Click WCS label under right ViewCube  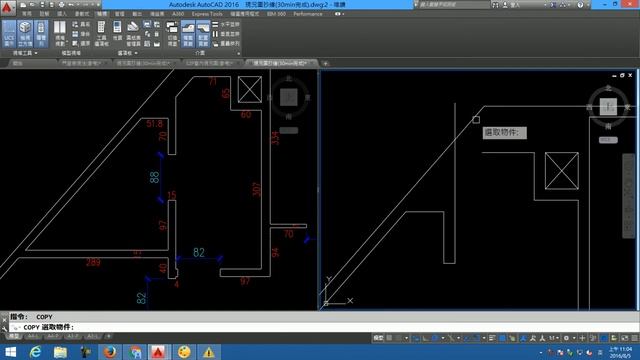point(608,140)
